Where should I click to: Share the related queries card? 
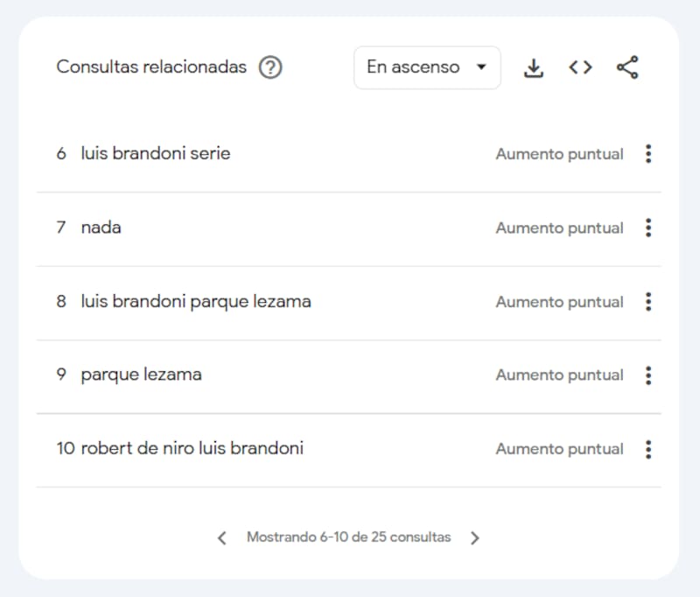coord(627,67)
